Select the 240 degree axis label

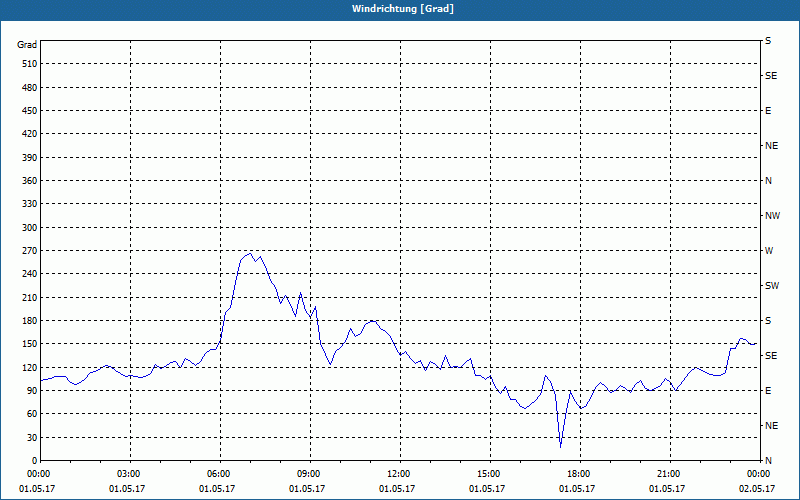pos(30,274)
